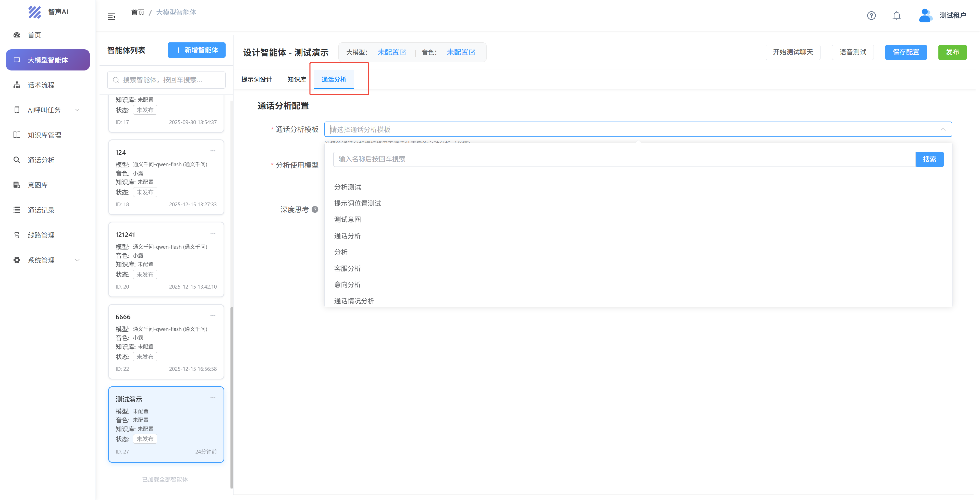Open 知识库管理 from the sidebar

pos(17,134)
